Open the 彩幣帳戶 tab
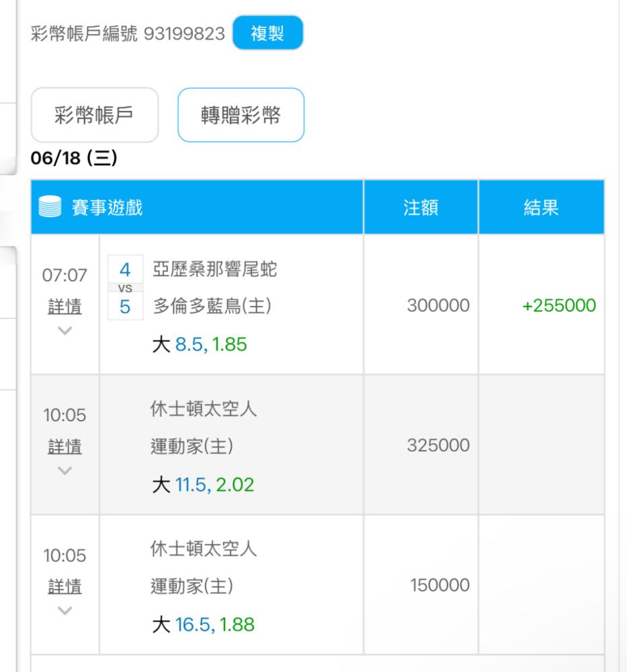The image size is (627, 672). coord(95,115)
